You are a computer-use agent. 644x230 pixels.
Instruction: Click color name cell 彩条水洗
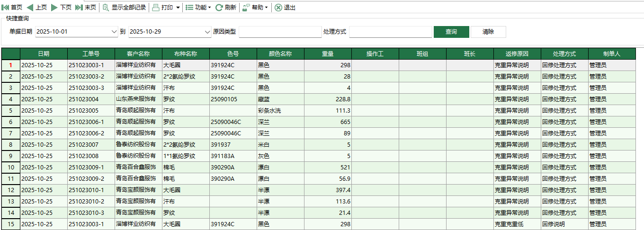coord(281,110)
